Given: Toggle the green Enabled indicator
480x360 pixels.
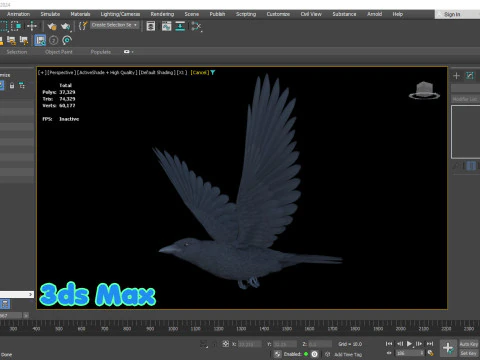Looking at the screenshot, I should click(306, 354).
